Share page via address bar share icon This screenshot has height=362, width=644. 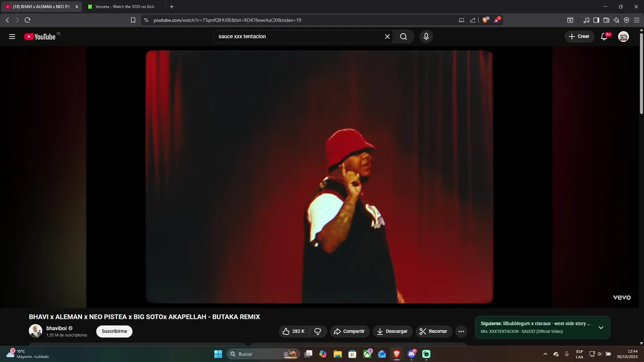(473, 20)
